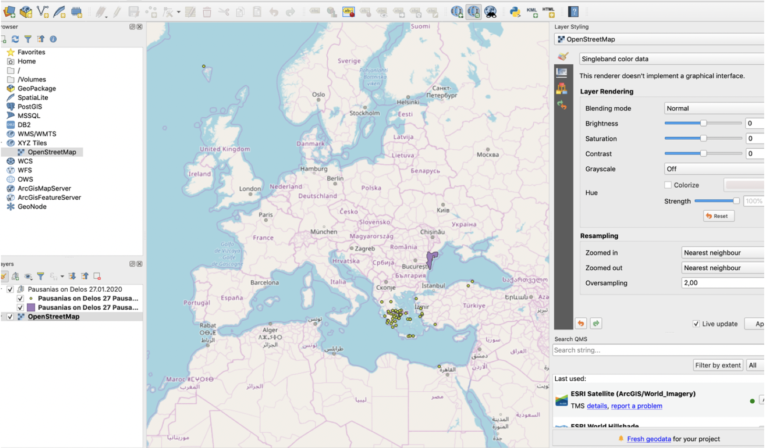Collapse all items in Browser panel
The width and height of the screenshot is (768, 448).
tap(41, 39)
